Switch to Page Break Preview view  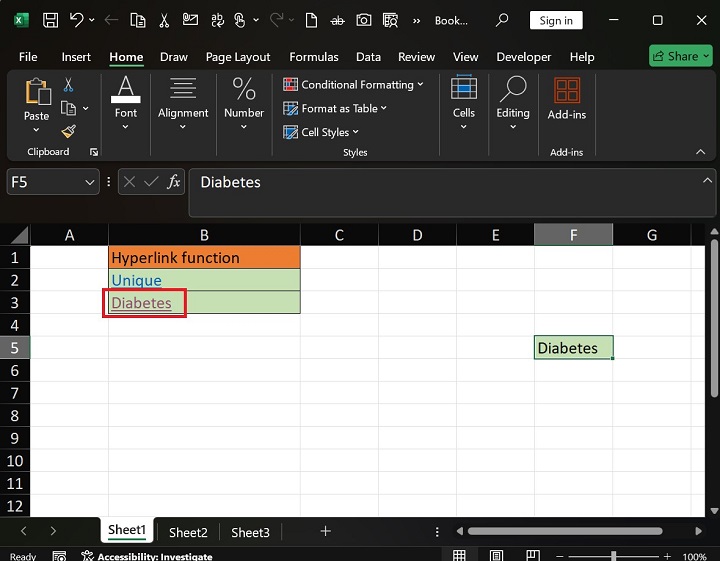(x=535, y=556)
